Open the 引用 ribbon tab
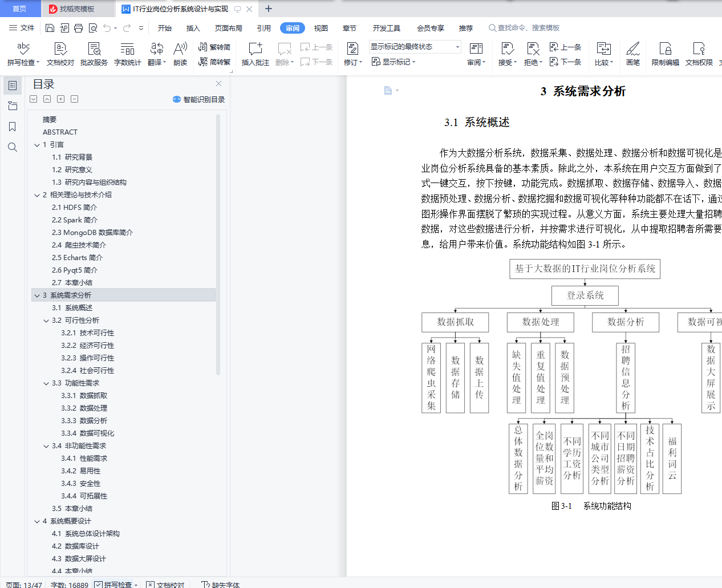This screenshot has height=588, width=722. pyautogui.click(x=264, y=28)
